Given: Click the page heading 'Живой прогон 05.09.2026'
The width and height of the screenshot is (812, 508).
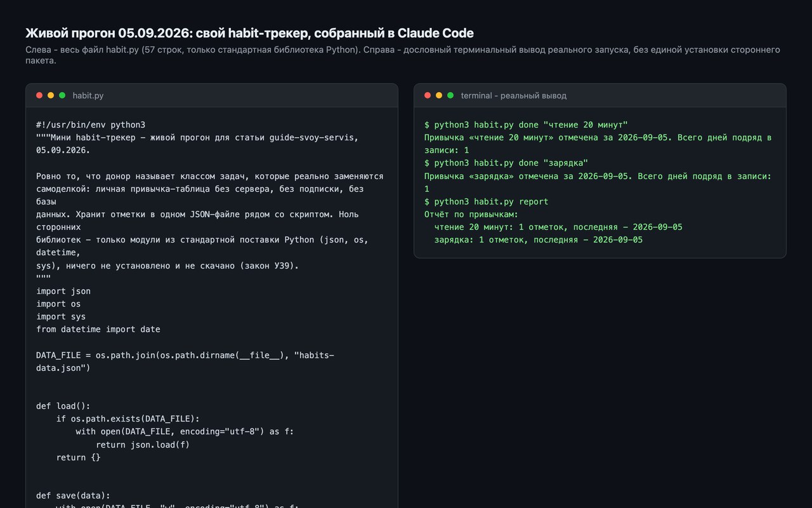Looking at the screenshot, I should [x=249, y=33].
